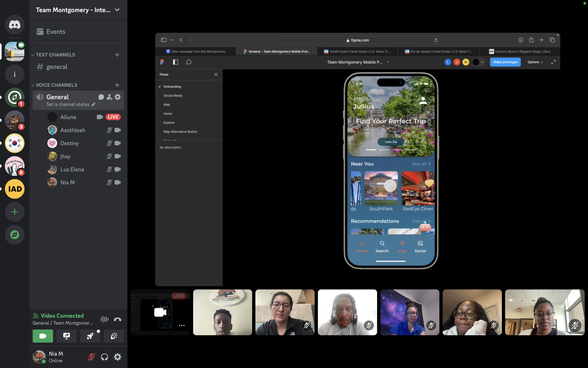The width and height of the screenshot is (588, 368).
Task: Collapse the VOICE CHANNELS category
Action: (x=56, y=85)
